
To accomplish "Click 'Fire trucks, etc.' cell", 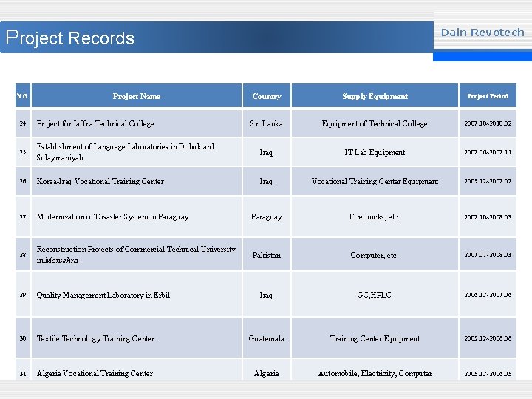I will [x=375, y=216].
